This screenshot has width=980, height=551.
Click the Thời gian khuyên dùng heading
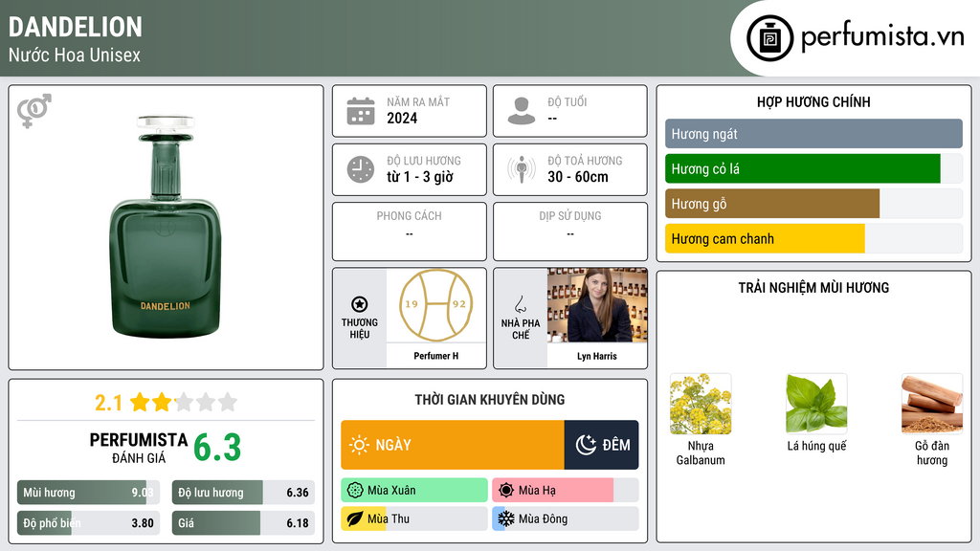[x=490, y=400]
